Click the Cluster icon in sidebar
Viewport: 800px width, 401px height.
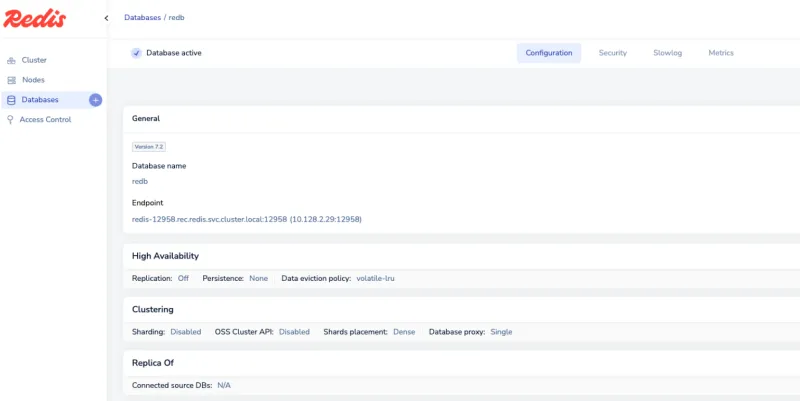[11, 60]
